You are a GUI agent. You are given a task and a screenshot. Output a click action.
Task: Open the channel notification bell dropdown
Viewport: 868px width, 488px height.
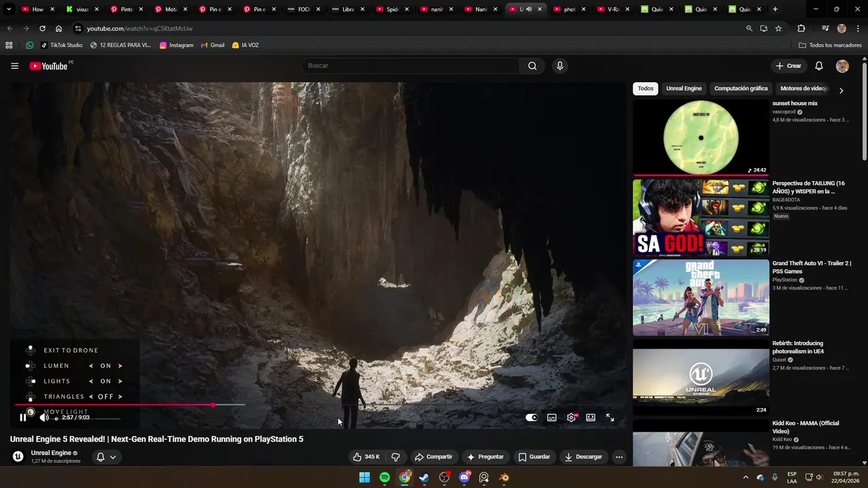[x=106, y=457]
